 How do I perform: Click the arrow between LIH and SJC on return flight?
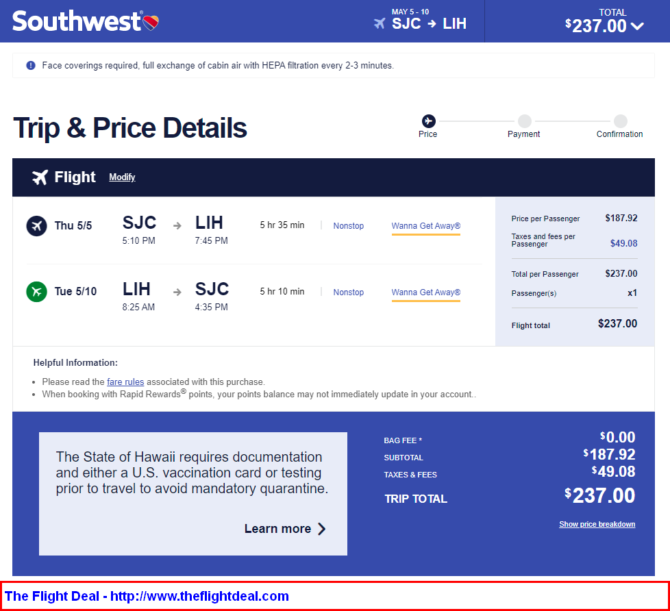point(177,292)
